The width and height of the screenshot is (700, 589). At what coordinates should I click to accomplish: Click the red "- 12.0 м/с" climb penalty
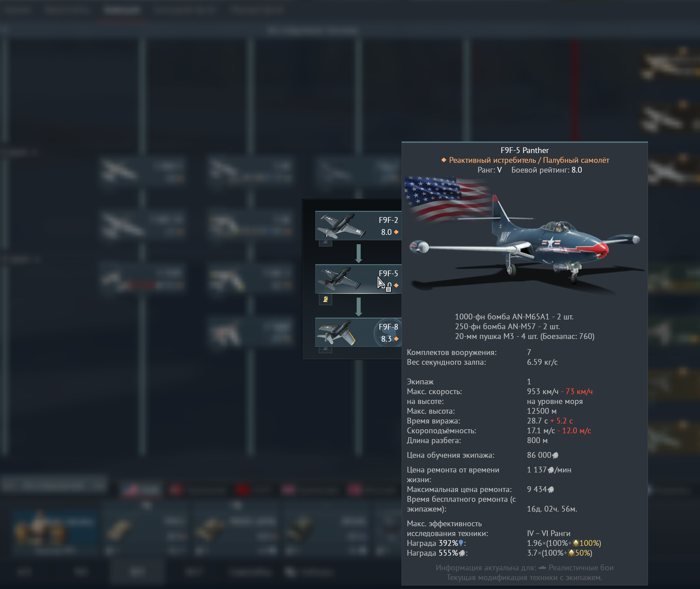574,431
